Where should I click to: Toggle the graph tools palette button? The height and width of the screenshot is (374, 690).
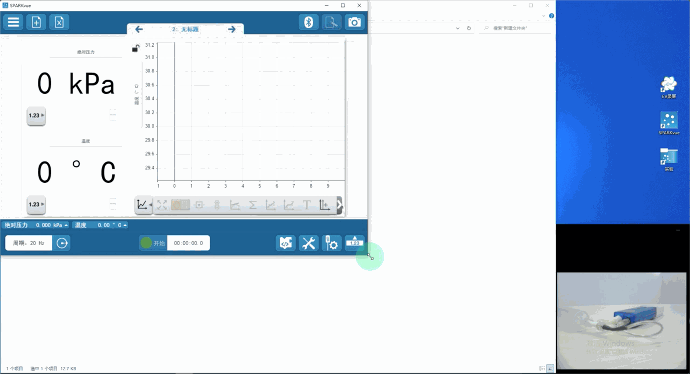click(x=143, y=205)
